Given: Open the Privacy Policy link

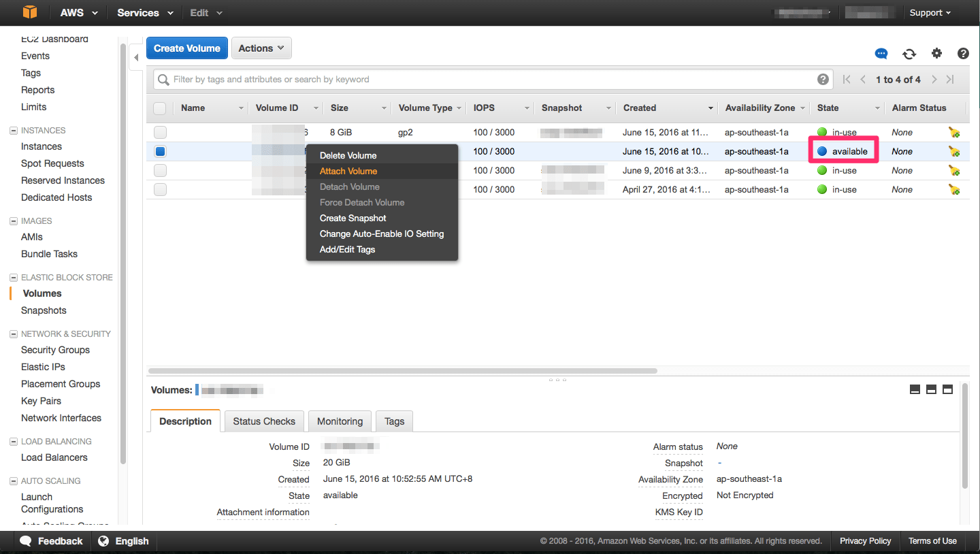Looking at the screenshot, I should (865, 540).
